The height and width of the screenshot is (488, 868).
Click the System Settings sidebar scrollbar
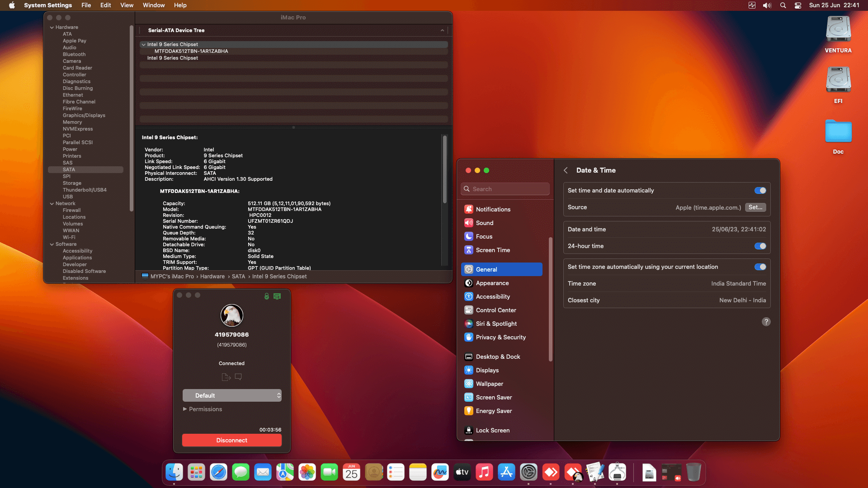551,299
